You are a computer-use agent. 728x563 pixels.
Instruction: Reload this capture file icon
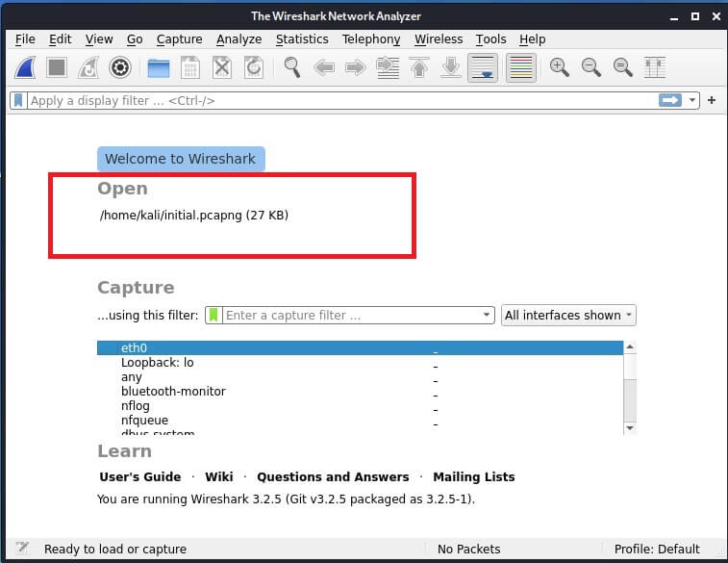(254, 67)
